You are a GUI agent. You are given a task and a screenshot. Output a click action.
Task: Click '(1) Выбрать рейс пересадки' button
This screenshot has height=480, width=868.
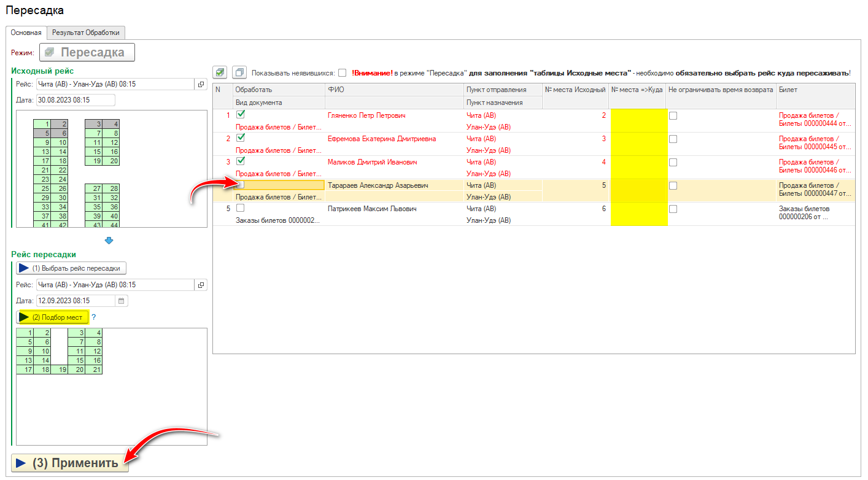(71, 268)
